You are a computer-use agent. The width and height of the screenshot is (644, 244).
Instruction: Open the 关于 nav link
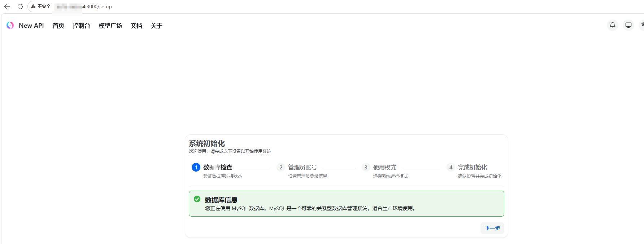point(156,26)
